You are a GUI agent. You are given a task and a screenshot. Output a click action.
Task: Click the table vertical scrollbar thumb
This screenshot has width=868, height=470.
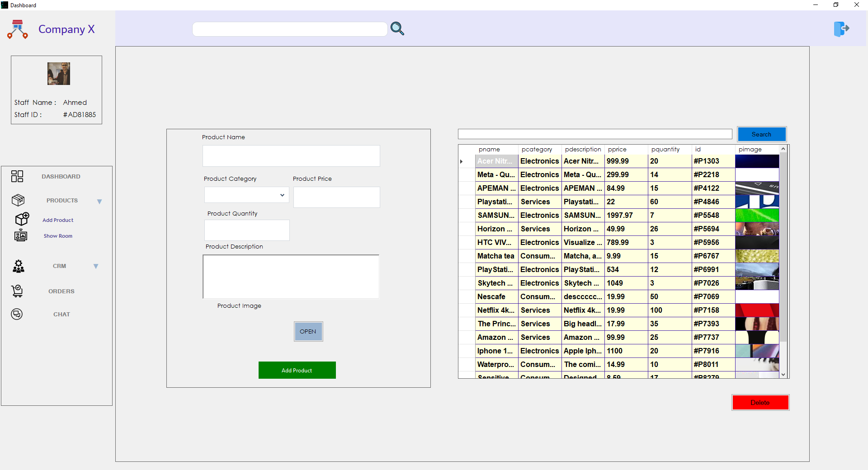click(783, 247)
